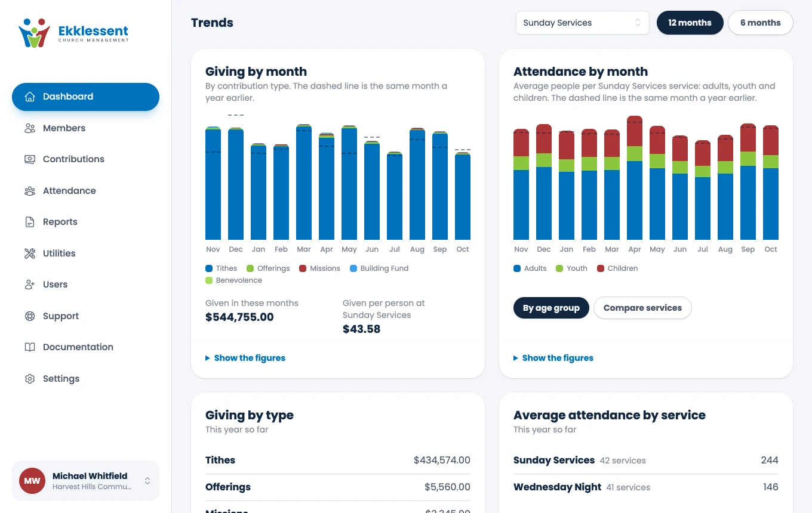This screenshot has width=812, height=513.
Task: Expand Show the figures under Giving
Action: (x=245, y=358)
